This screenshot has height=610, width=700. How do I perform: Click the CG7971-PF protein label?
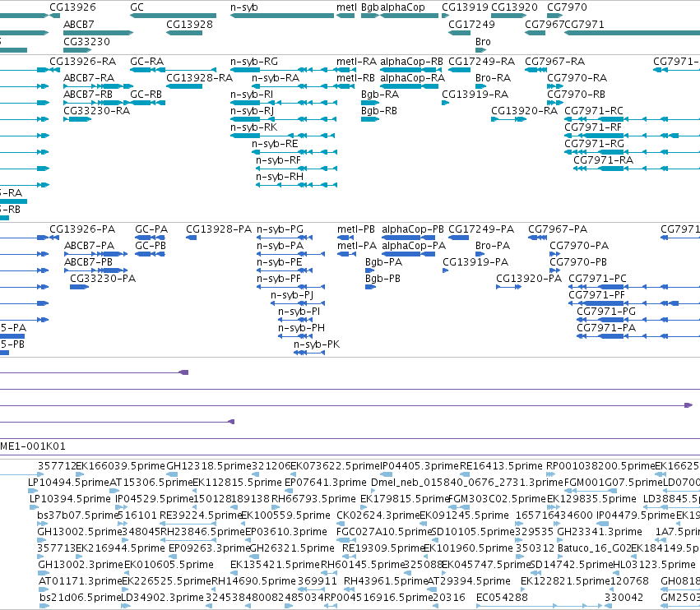(x=597, y=295)
